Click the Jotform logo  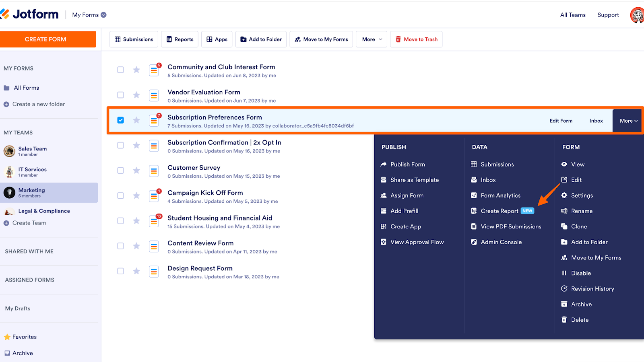[x=29, y=14]
